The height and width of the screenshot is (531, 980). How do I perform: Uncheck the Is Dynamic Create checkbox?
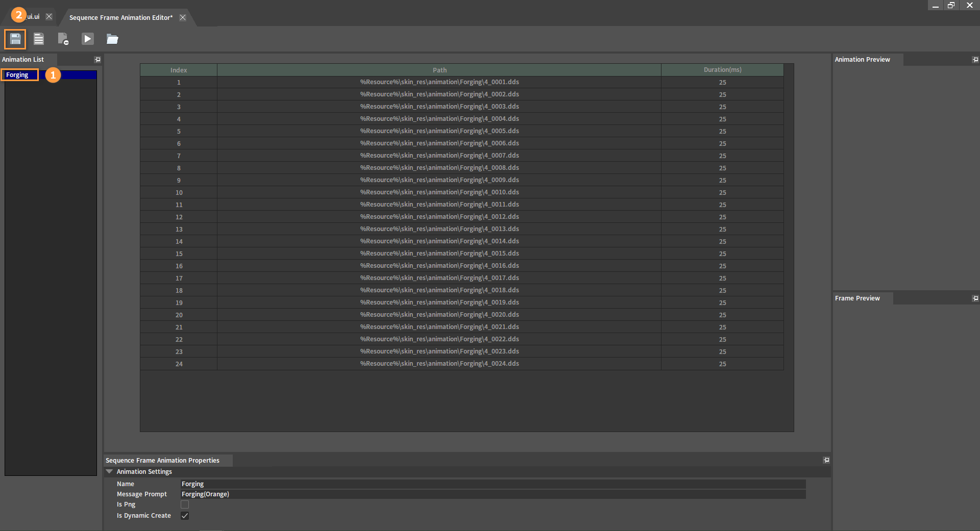click(185, 516)
